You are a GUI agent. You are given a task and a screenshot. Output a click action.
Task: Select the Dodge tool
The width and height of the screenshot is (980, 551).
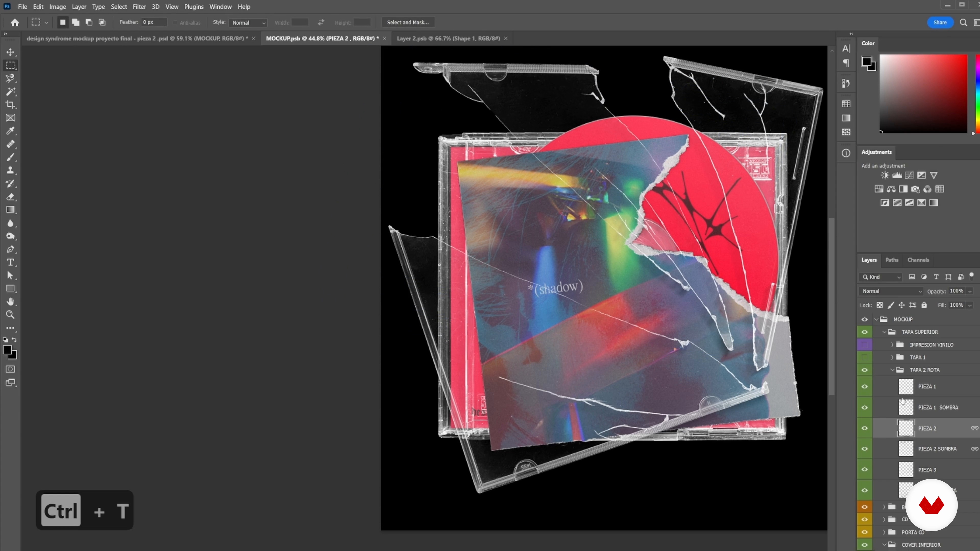pyautogui.click(x=10, y=236)
